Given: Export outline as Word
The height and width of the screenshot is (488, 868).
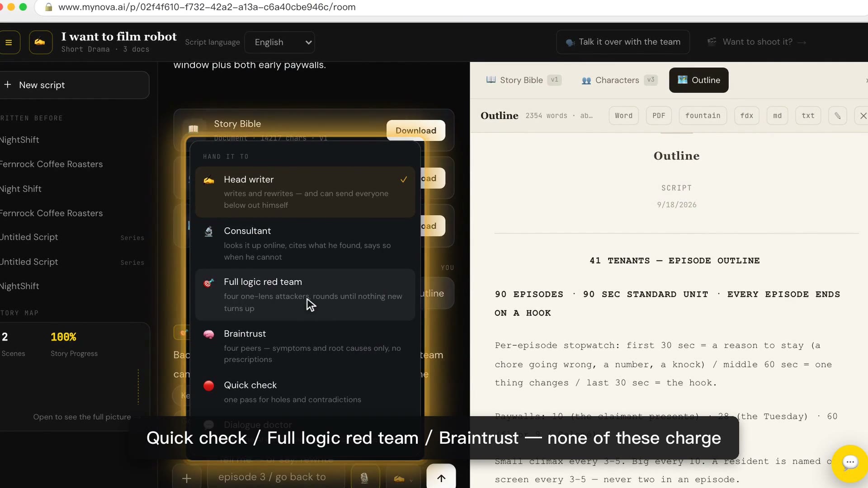Looking at the screenshot, I should click(623, 116).
